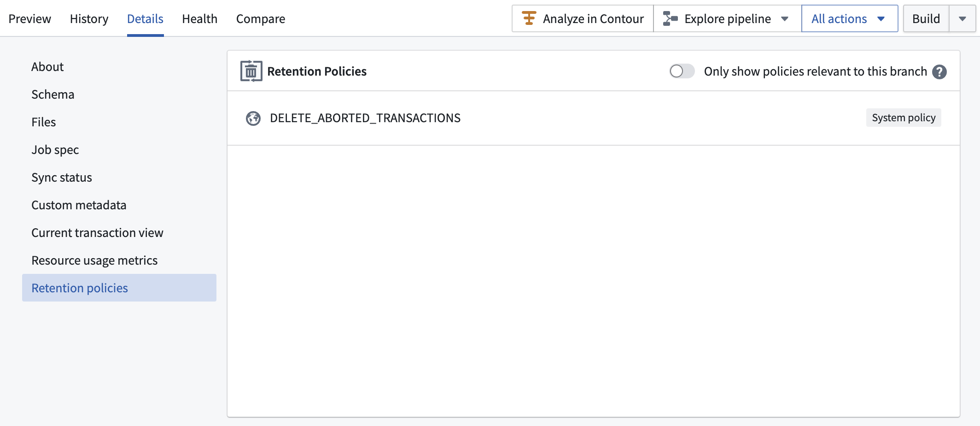Screen dimensions: 980x426
Task: Open Job spec in the sidebar
Action: (x=55, y=150)
